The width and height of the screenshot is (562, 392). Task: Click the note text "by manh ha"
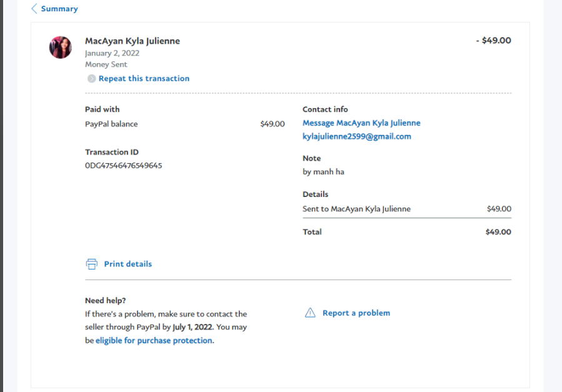(x=323, y=172)
